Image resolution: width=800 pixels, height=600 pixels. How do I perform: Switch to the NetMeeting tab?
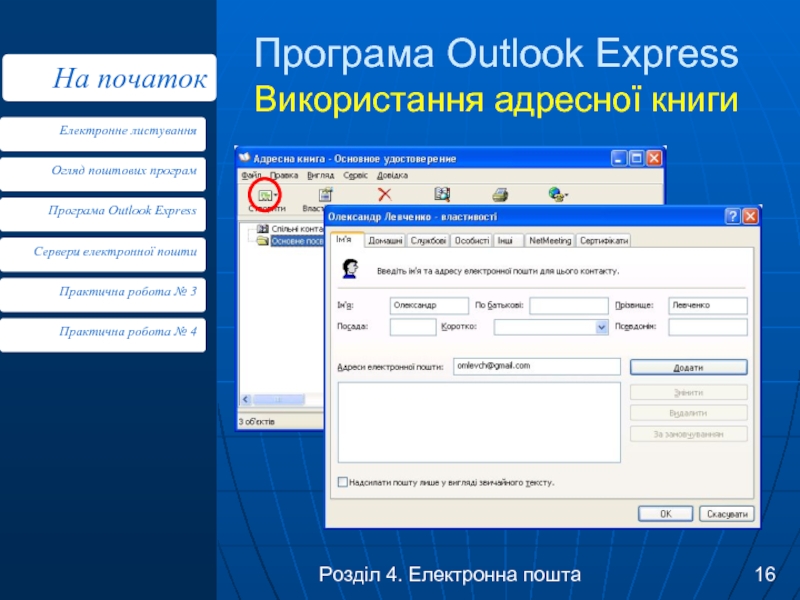(550, 240)
